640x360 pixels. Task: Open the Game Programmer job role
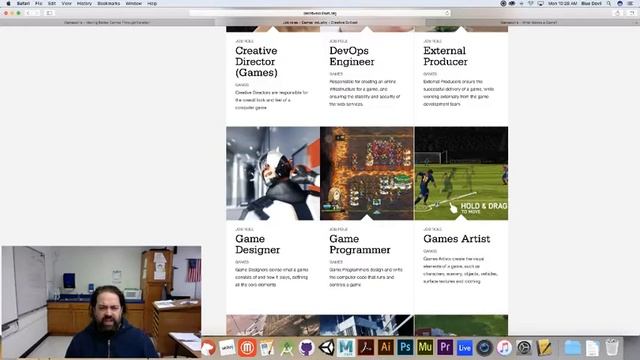point(360,244)
